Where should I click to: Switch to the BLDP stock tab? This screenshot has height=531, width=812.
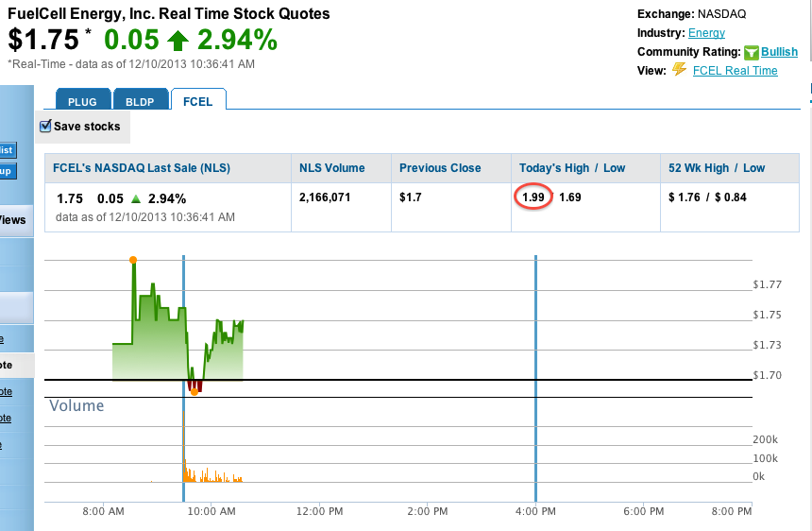pyautogui.click(x=141, y=99)
